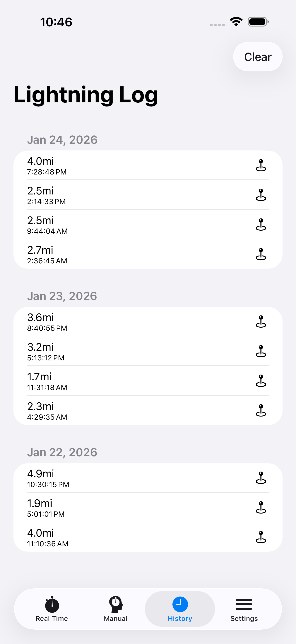Switch to the Real Time tab
This screenshot has width=296, height=644.
point(52,609)
